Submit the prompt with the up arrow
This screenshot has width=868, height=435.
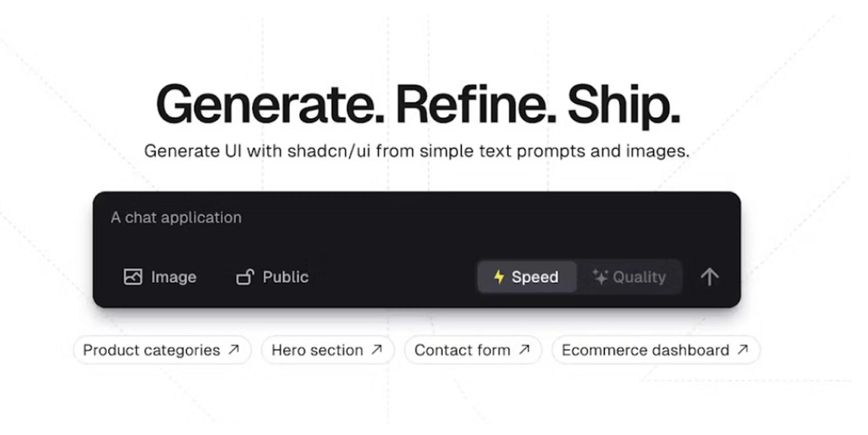(x=710, y=277)
